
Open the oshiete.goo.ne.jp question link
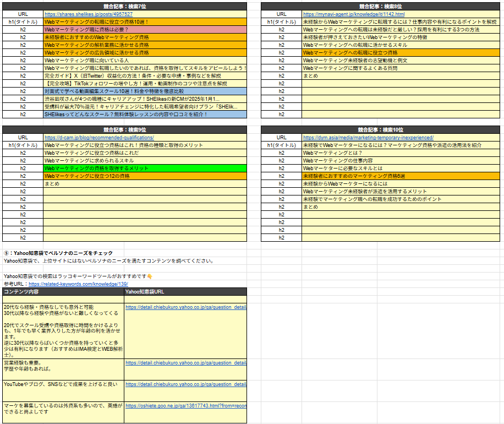coord(185,406)
